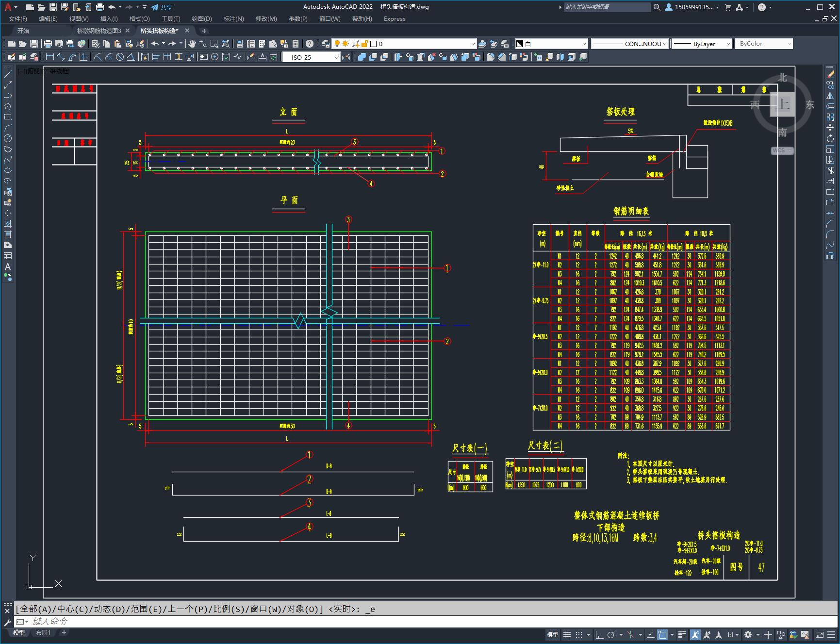Select the Line tool in Draw toolbar

coord(7,74)
